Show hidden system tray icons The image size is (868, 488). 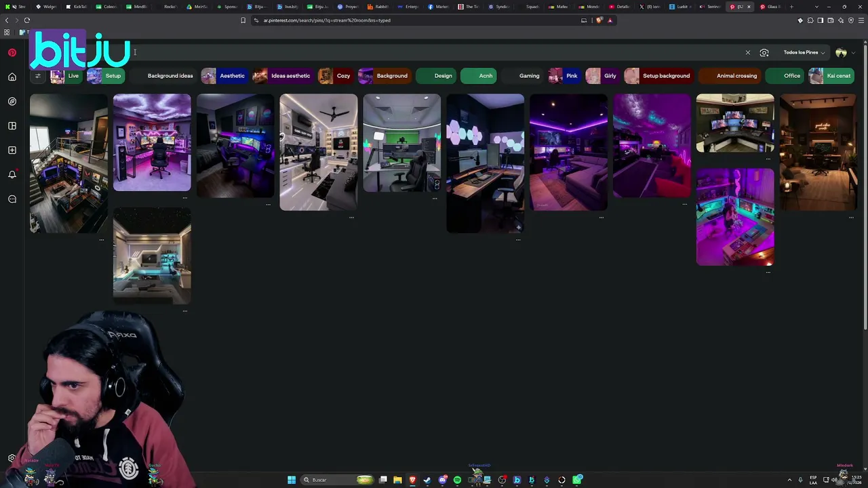click(x=790, y=480)
